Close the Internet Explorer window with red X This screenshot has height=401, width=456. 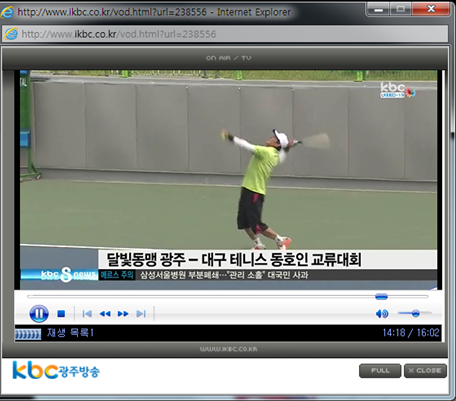(x=431, y=9)
